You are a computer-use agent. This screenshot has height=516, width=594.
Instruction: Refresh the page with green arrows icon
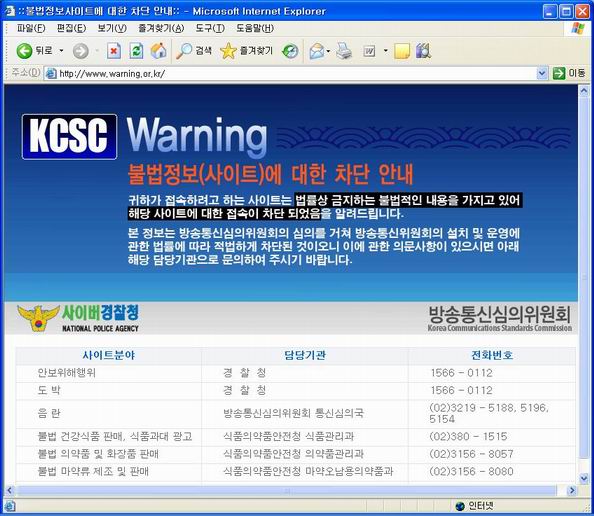136,51
